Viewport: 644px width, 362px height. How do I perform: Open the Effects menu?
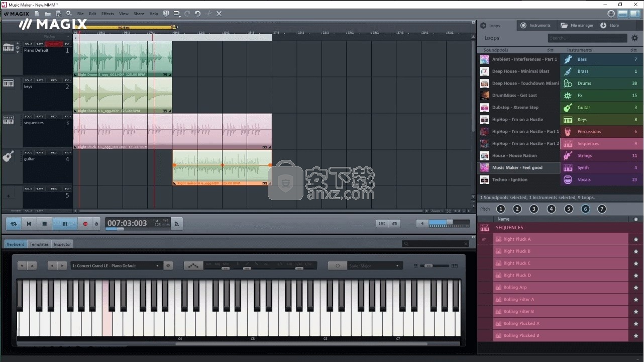point(108,14)
